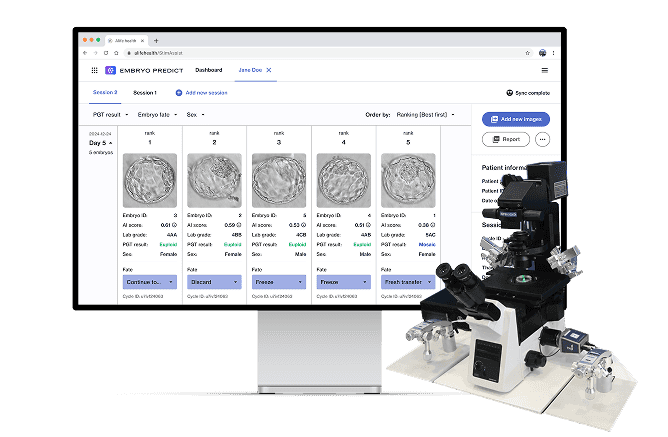Open rank 5 embryo image
This screenshot has width=668, height=437.
408,181
